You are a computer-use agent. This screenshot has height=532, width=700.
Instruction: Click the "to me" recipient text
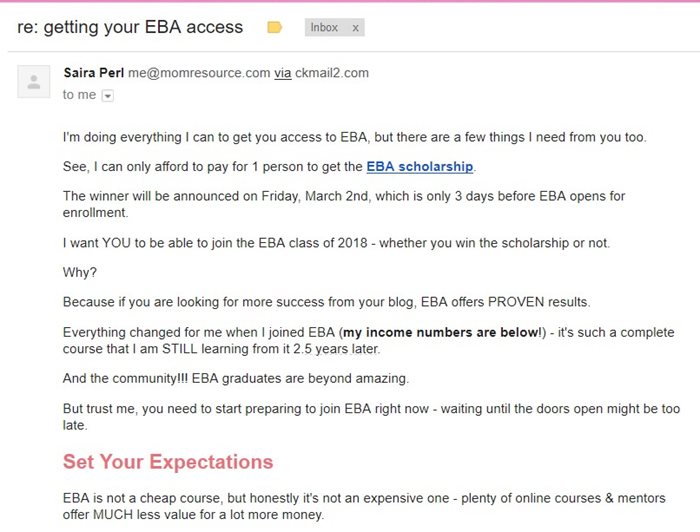tap(79, 95)
